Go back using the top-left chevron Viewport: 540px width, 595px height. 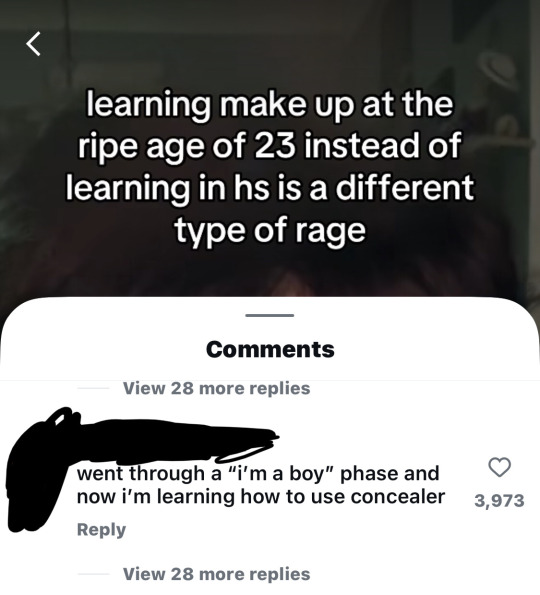tap(33, 44)
